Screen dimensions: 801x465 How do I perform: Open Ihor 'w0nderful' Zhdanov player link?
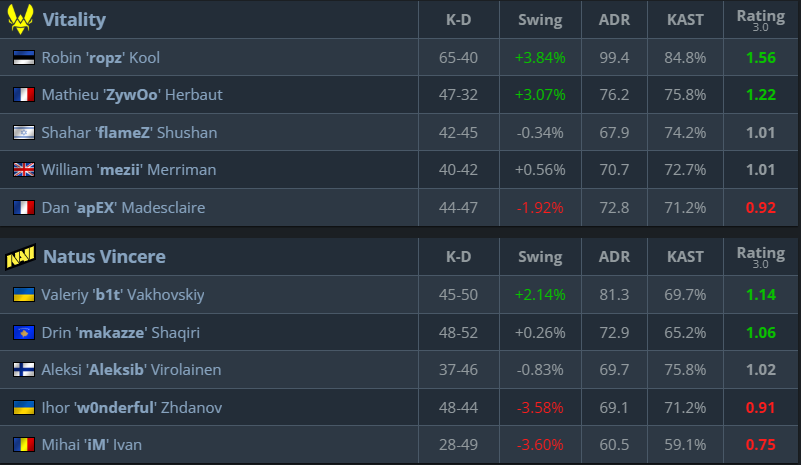tap(134, 408)
